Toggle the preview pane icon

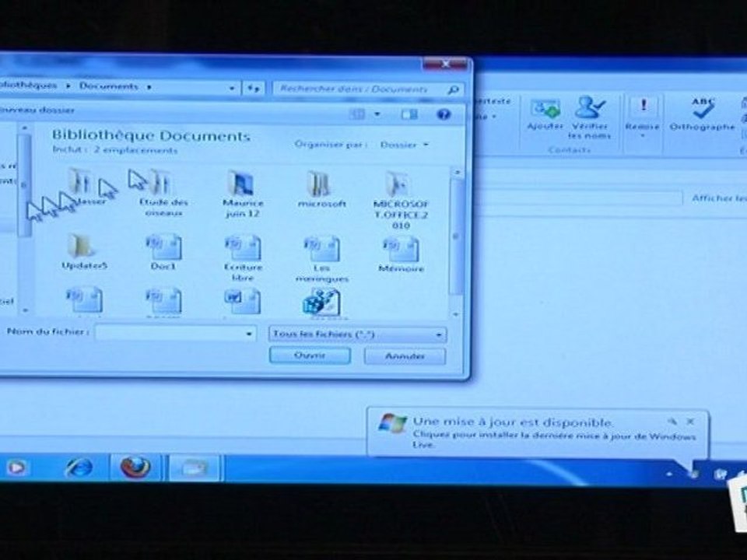(409, 114)
